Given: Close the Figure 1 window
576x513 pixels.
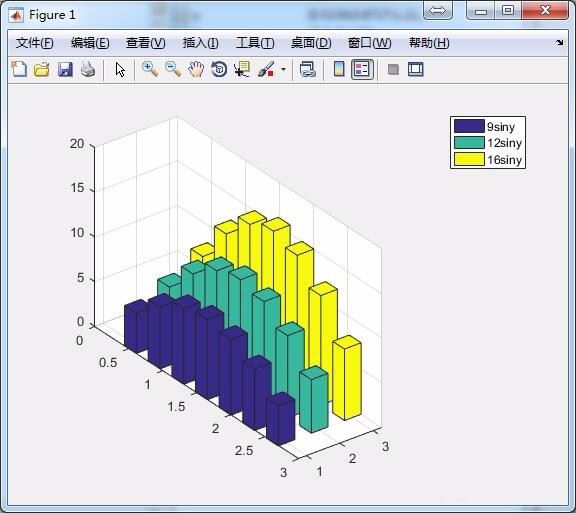Looking at the screenshot, I should click(x=545, y=10).
